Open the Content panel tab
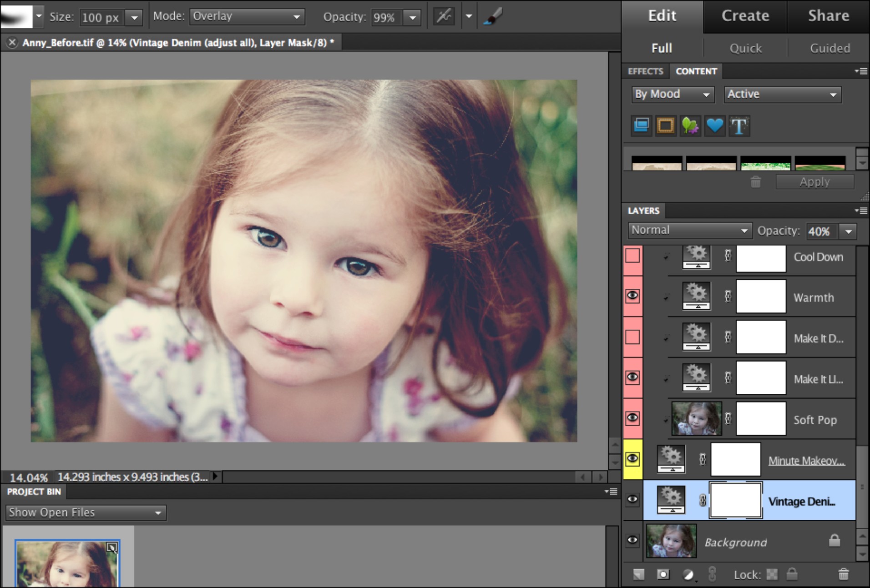 [x=696, y=71]
